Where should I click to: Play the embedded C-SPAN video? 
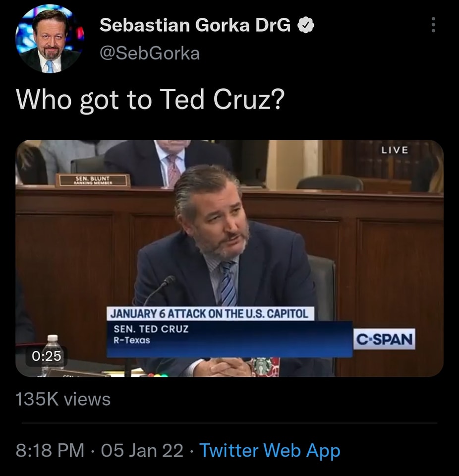pyautogui.click(x=229, y=258)
